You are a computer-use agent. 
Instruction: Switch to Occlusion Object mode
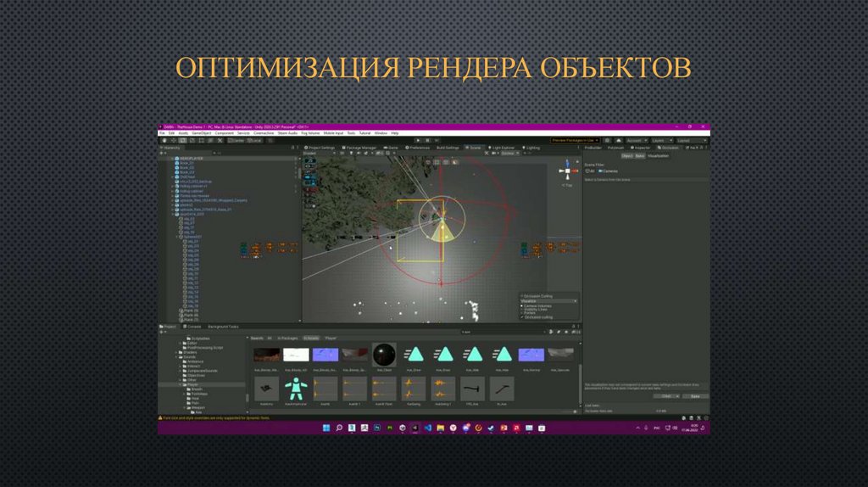click(627, 155)
